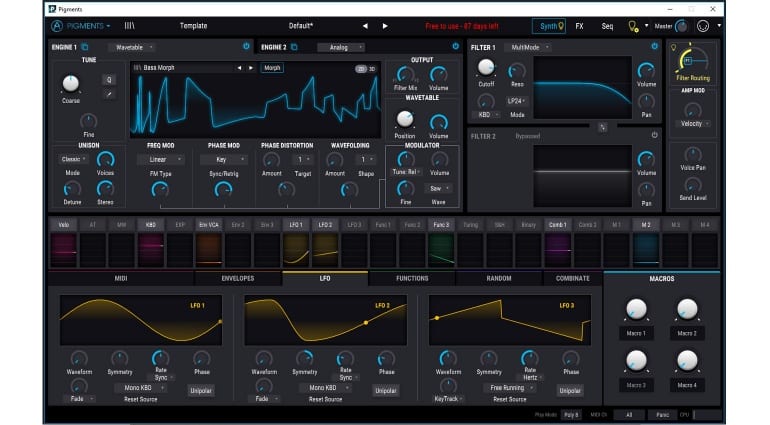Toggle wavetable Morph mode

click(x=272, y=68)
